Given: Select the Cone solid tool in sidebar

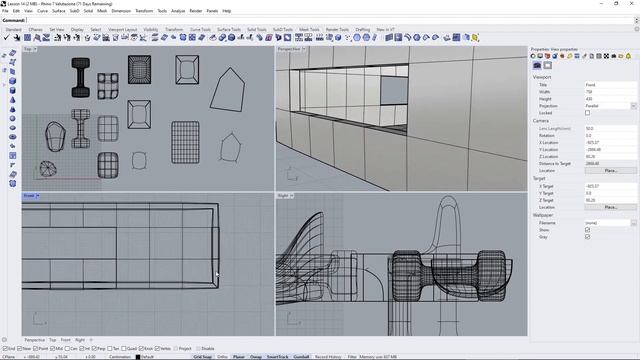Looking at the screenshot, I should 13,100.
